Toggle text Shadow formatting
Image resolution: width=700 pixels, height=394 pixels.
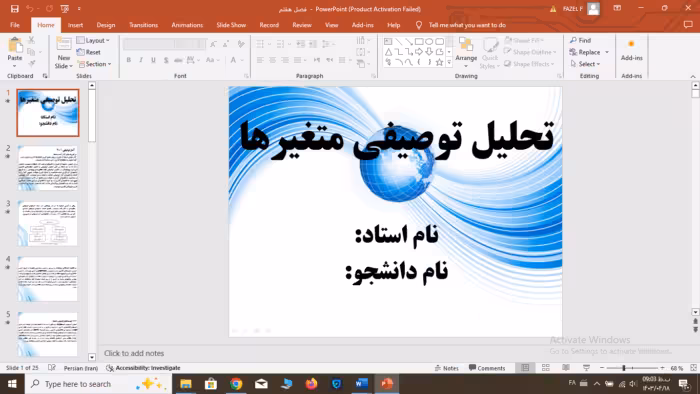[x=166, y=60]
